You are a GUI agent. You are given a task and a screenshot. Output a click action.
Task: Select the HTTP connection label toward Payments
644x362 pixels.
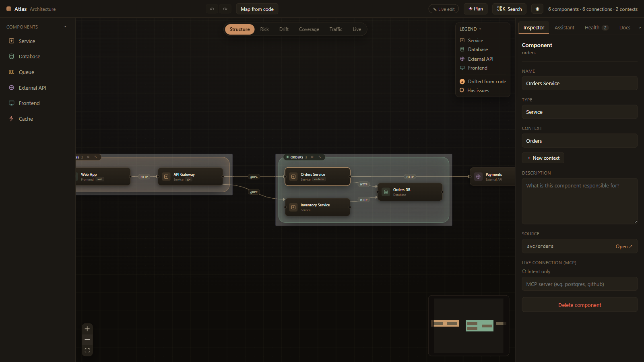tap(410, 177)
